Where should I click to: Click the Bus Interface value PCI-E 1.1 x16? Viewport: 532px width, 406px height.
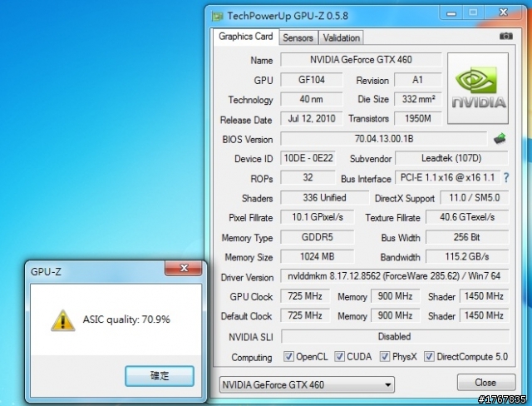click(x=447, y=177)
